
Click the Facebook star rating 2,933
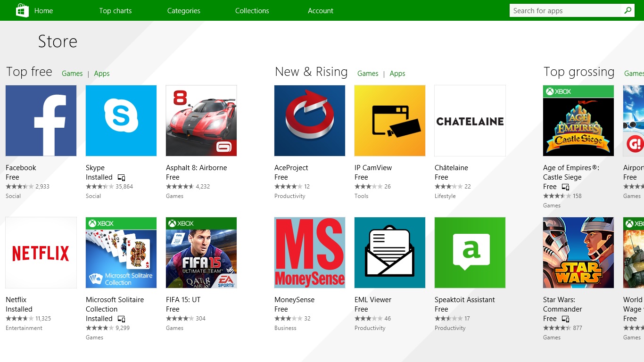[x=27, y=187]
